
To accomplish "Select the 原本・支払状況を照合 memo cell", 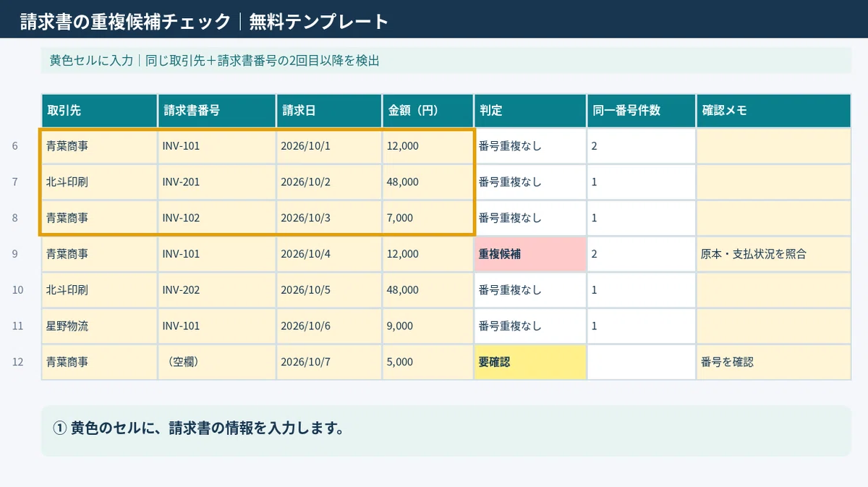I will pos(773,254).
